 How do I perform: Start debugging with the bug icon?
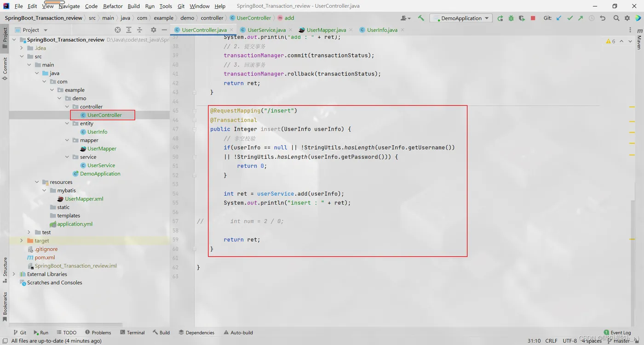[x=511, y=18]
